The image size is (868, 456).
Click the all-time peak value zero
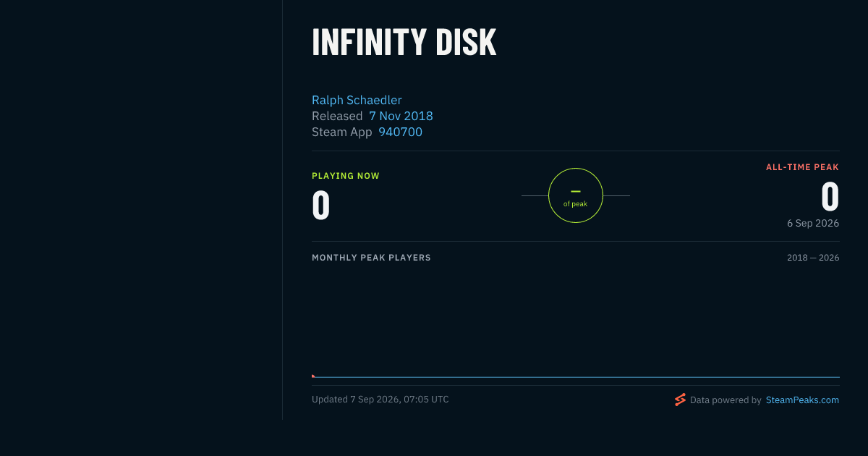[830, 197]
